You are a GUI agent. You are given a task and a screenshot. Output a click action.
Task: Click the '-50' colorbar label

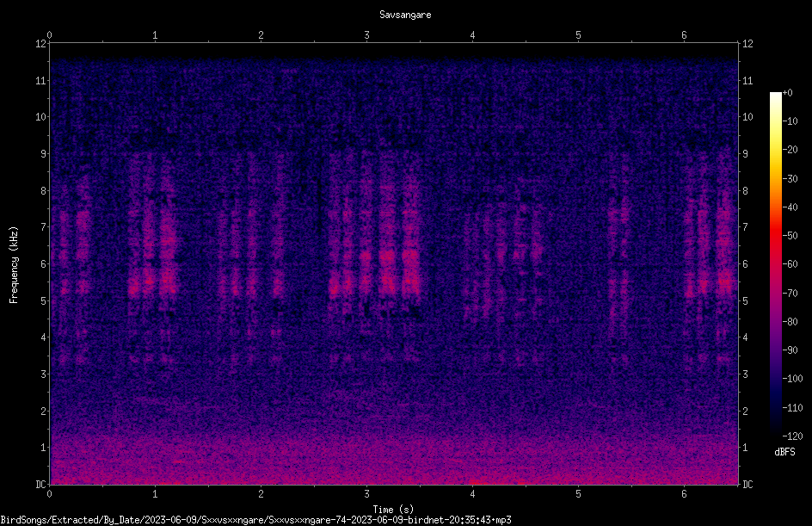click(x=790, y=236)
